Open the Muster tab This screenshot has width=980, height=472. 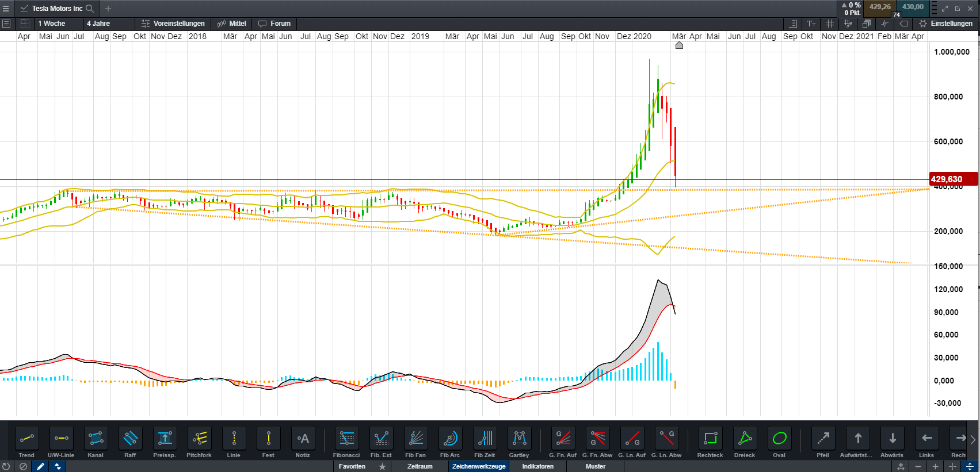pyautogui.click(x=595, y=466)
